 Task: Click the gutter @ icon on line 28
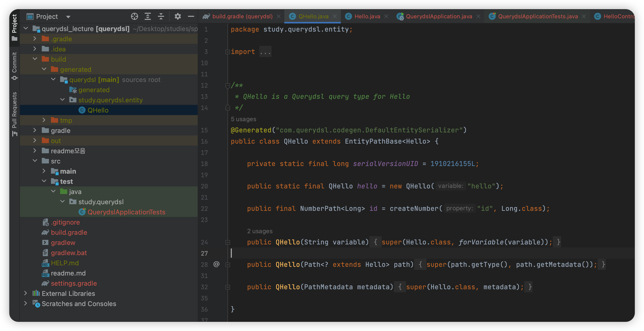[x=216, y=264]
